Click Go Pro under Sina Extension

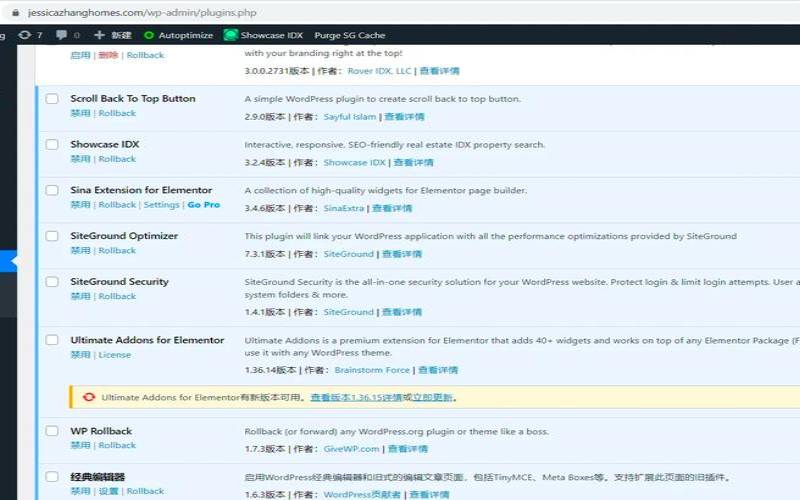click(x=203, y=205)
